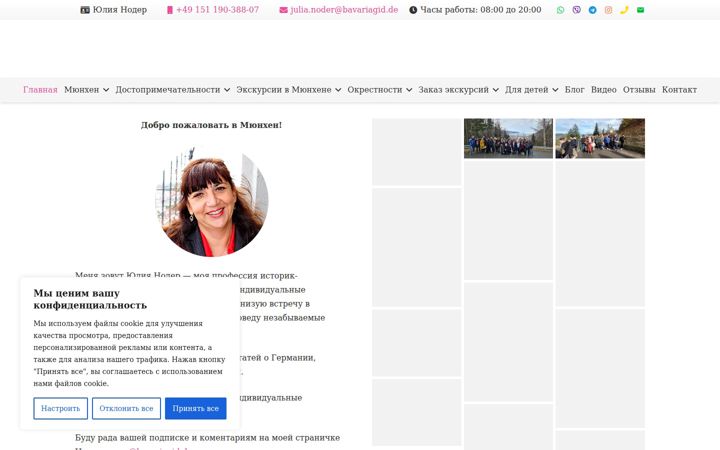
Task: Open the julia.noder@bavariagid.de email link
Action: click(344, 10)
